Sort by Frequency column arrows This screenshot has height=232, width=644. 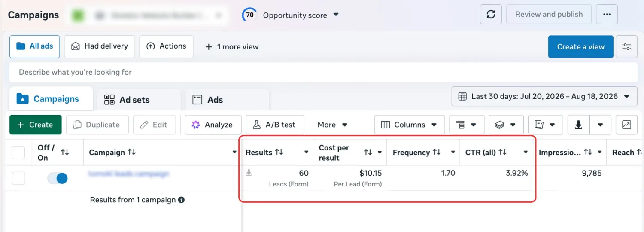pyautogui.click(x=437, y=152)
